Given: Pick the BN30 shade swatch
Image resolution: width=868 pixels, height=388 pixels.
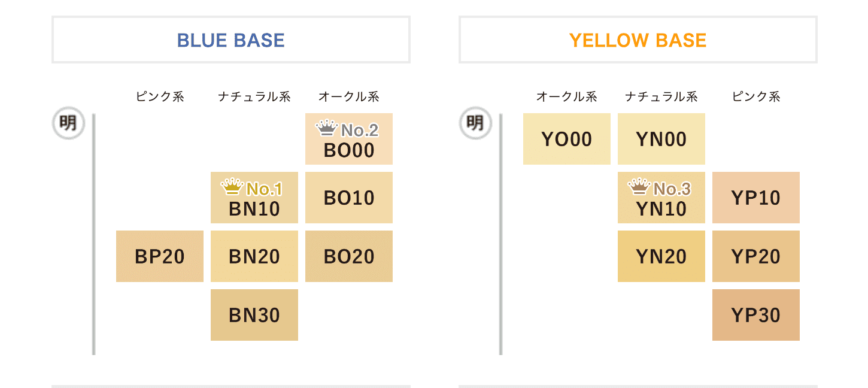Looking at the screenshot, I should (254, 315).
